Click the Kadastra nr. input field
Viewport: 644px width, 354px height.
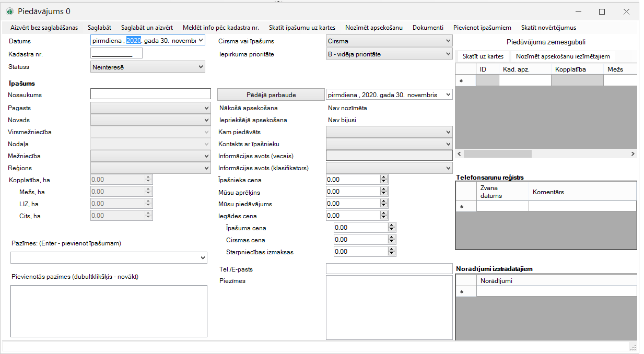[x=116, y=53]
